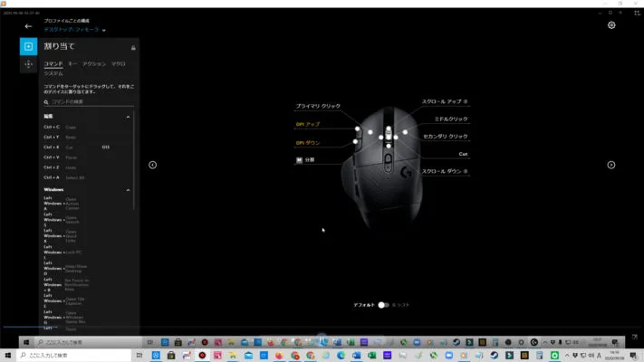Select the Ctrl + A Select All command
The image size is (644, 362).
pos(86,177)
